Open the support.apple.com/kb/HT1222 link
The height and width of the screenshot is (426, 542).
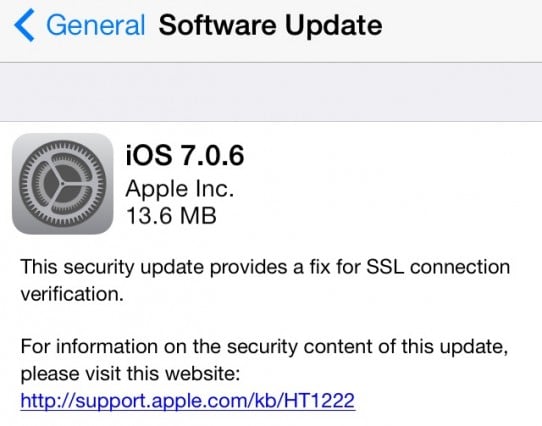[188, 401]
